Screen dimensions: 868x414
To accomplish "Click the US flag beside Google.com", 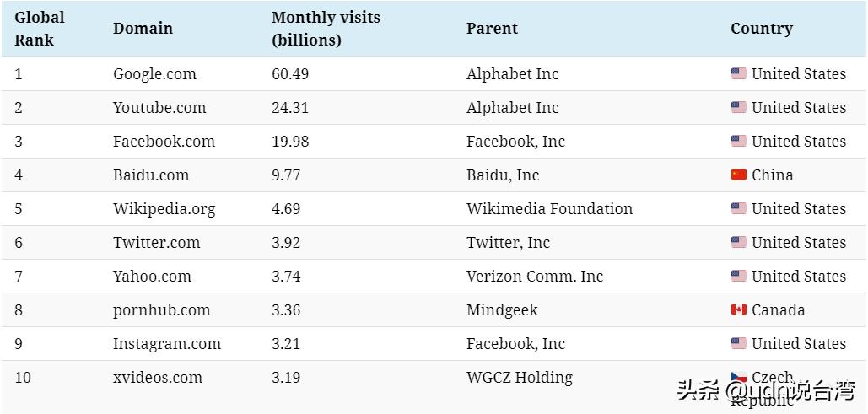I will pos(738,73).
